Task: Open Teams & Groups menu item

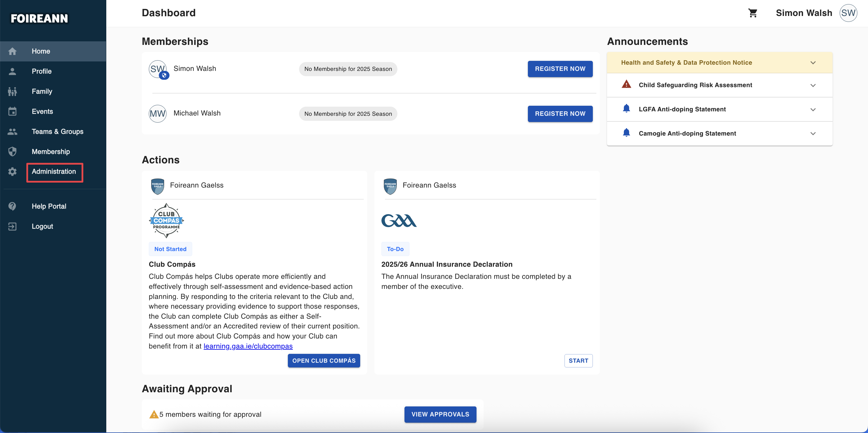Action: click(57, 131)
